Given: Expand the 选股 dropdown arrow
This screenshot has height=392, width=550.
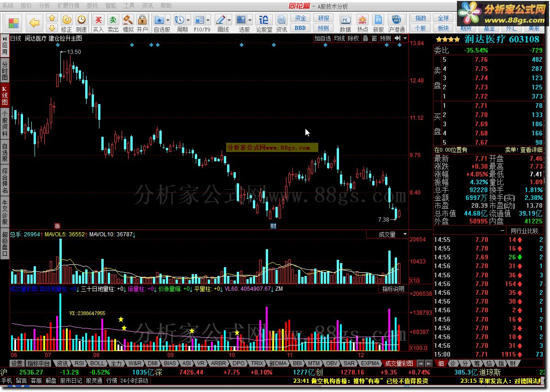Looking at the screenshot, I should pyautogui.click(x=250, y=20).
